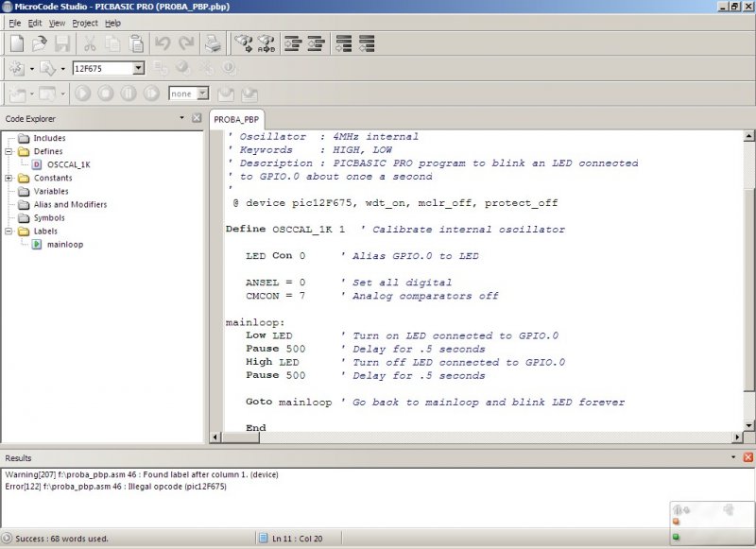
Task: Select the Alias and Modifiers folder
Action: 70,204
